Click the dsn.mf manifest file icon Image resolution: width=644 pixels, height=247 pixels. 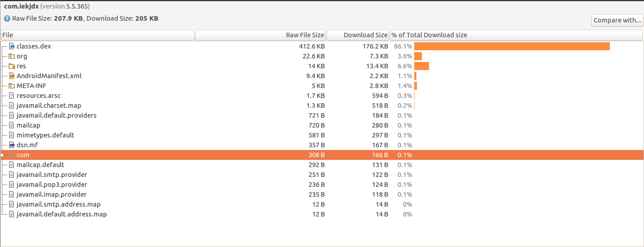pos(12,145)
